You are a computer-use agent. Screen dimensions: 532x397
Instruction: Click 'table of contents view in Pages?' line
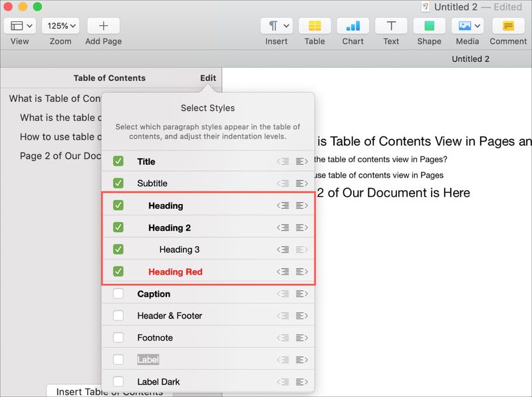click(x=380, y=160)
